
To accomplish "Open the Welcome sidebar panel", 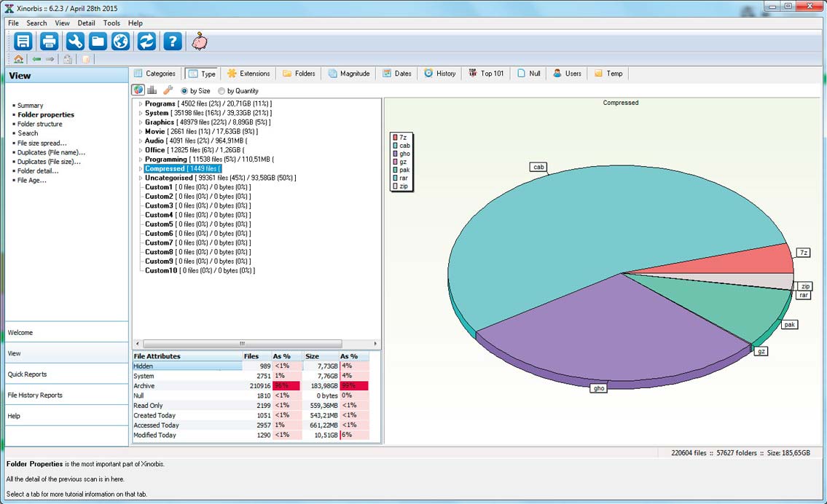I will 66,333.
